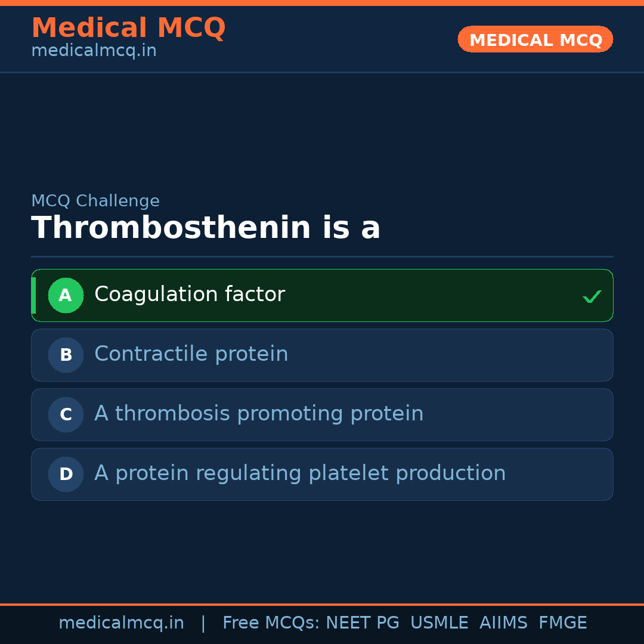
Task: Click the green A option circle
Action: [66, 295]
